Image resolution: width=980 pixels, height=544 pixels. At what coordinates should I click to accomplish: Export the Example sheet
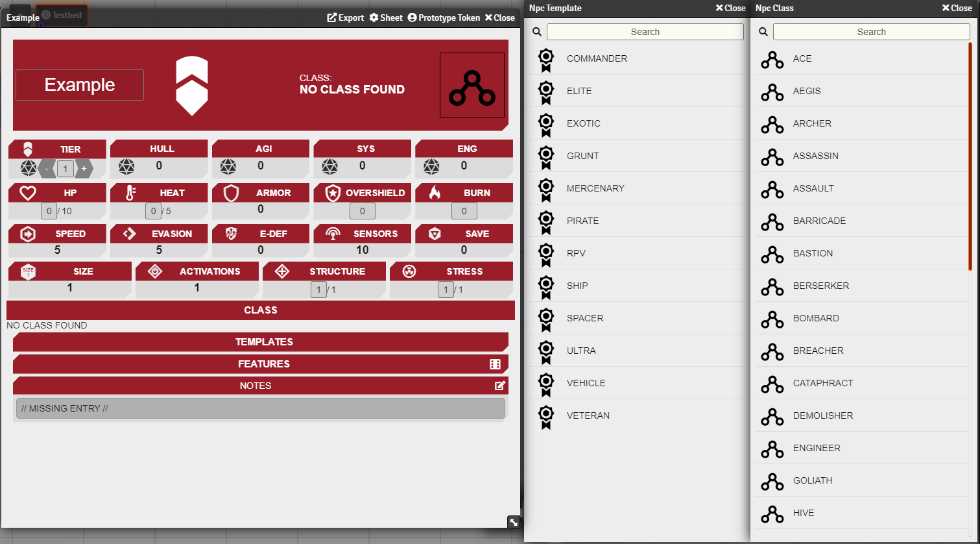point(346,18)
